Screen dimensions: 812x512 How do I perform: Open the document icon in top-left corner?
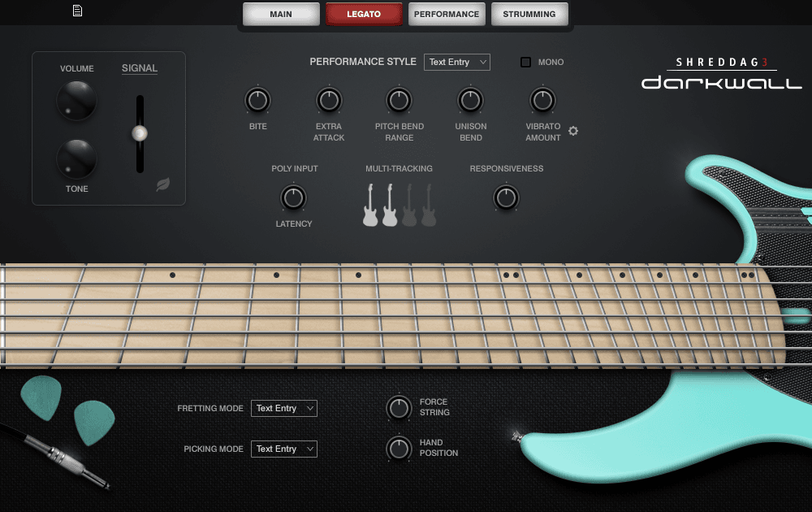coord(76,12)
